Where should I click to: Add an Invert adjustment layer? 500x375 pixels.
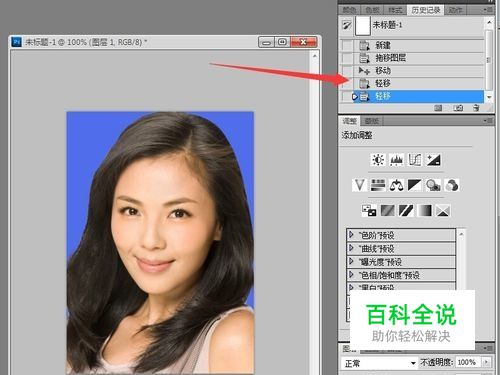pos(369,211)
